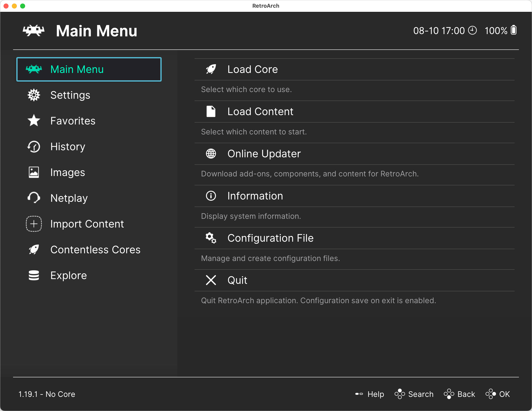Select Main Menu in the sidebar
532x411 pixels.
tap(89, 69)
